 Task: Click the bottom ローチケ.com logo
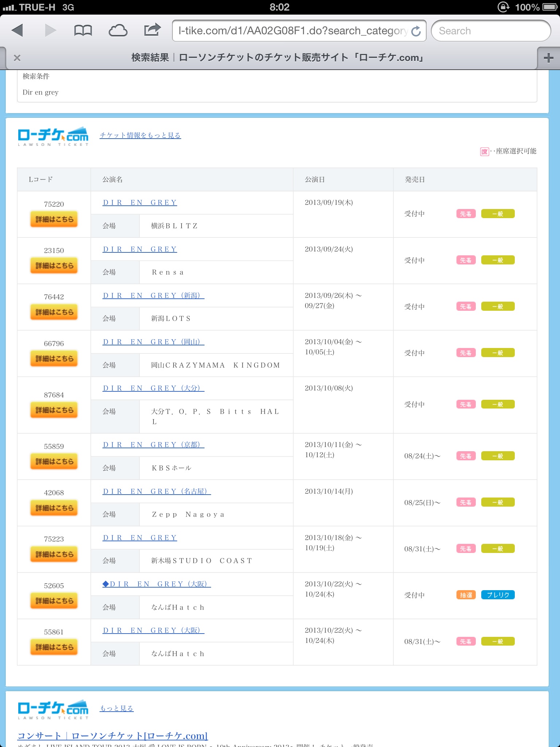click(x=53, y=709)
